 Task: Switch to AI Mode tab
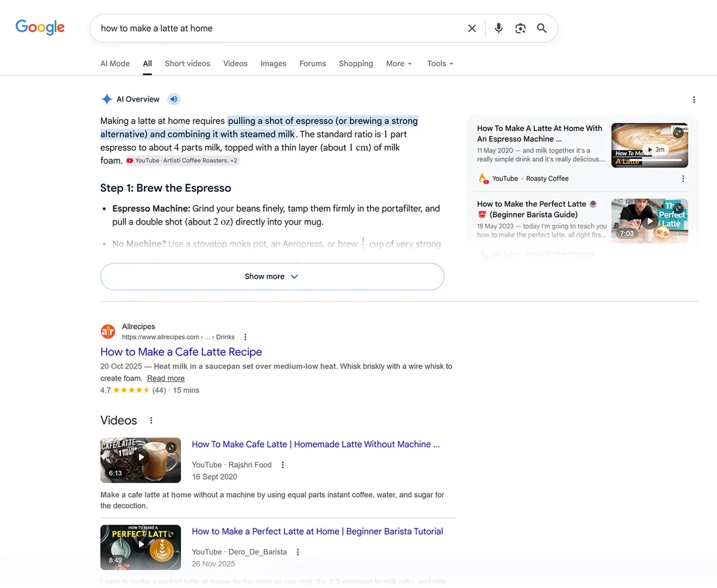(115, 63)
